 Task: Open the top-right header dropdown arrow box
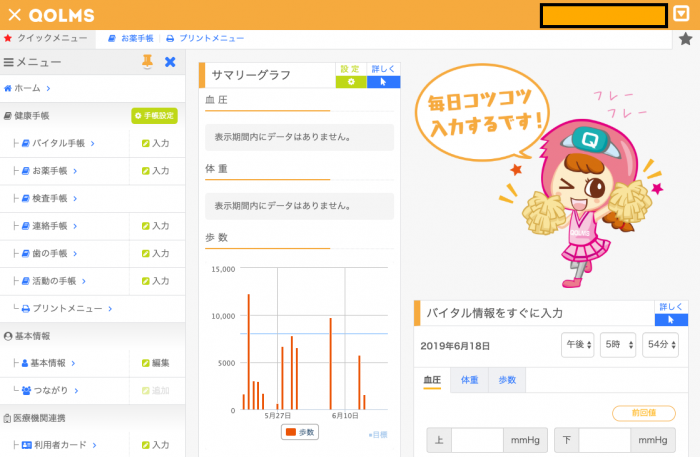pos(681,14)
